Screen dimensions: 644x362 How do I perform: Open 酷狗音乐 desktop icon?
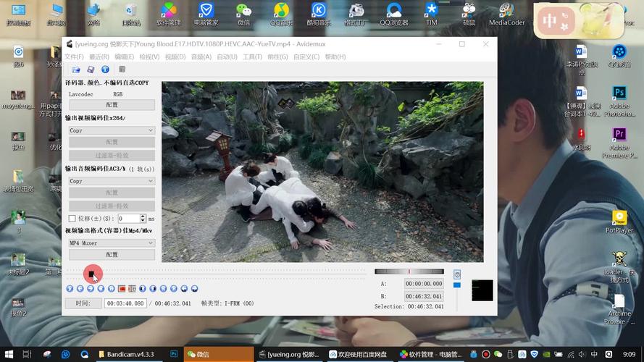tap(319, 14)
